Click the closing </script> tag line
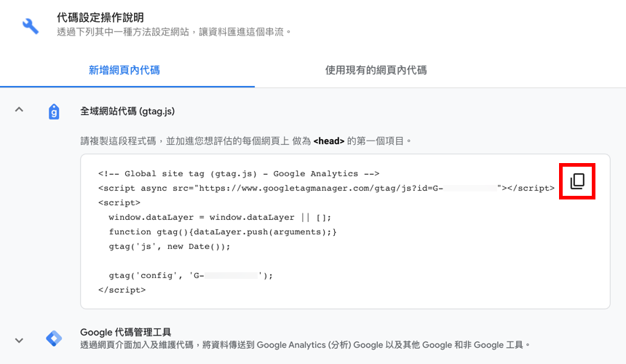Image resolution: width=626 pixels, height=364 pixels. (122, 290)
